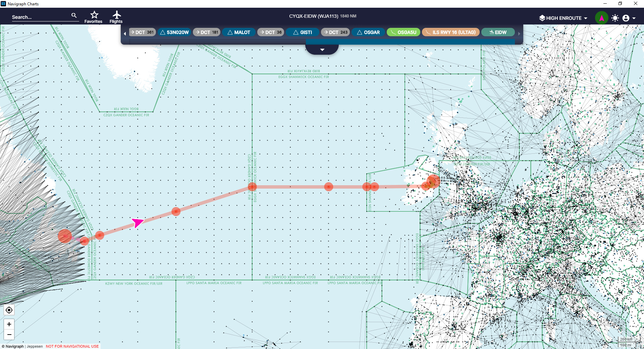This screenshot has width=644, height=349.
Task: Select the ILS RWY 16 (ULTAG) approach
Action: tap(450, 32)
